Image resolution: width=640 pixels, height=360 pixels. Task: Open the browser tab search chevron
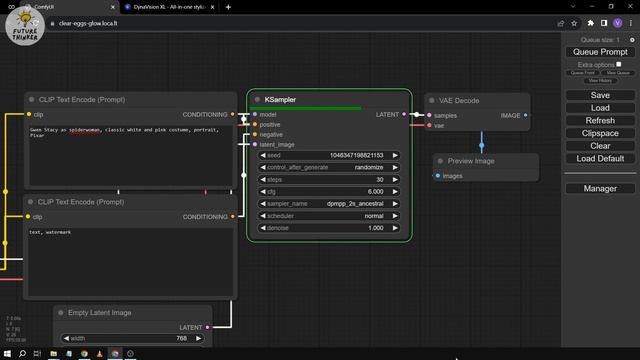click(573, 7)
